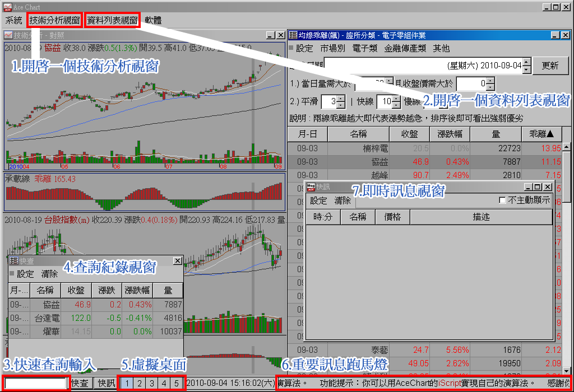
Task: Switch to virtual desktop 5
Action: 176,384
